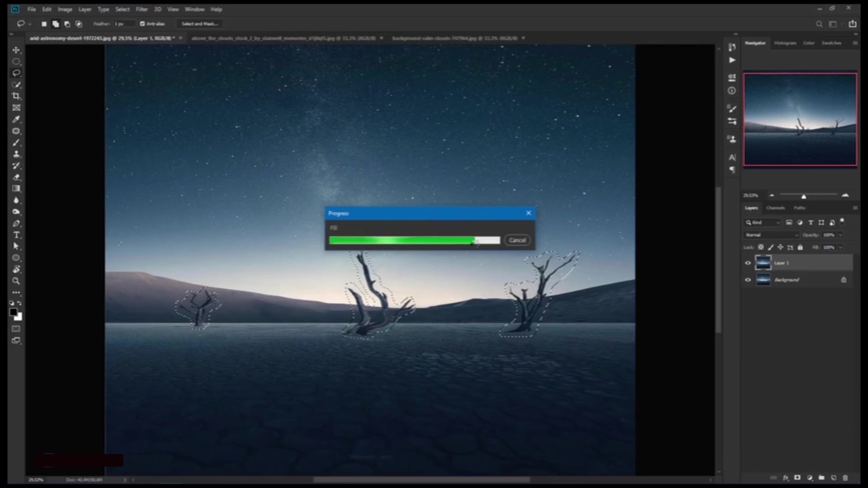Hide the Background layer eye

(x=748, y=280)
